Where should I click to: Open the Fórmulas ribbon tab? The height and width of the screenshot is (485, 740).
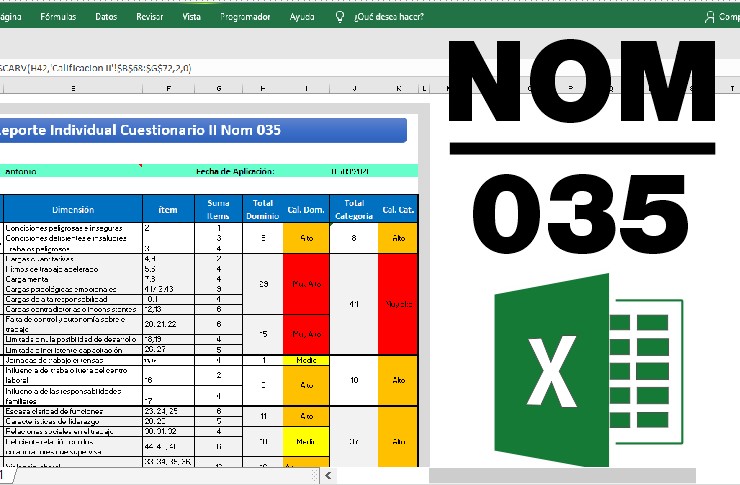pos(58,17)
